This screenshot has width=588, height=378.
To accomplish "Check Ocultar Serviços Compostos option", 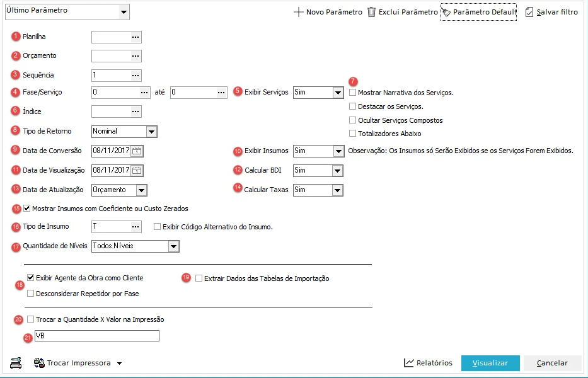I will [353, 120].
